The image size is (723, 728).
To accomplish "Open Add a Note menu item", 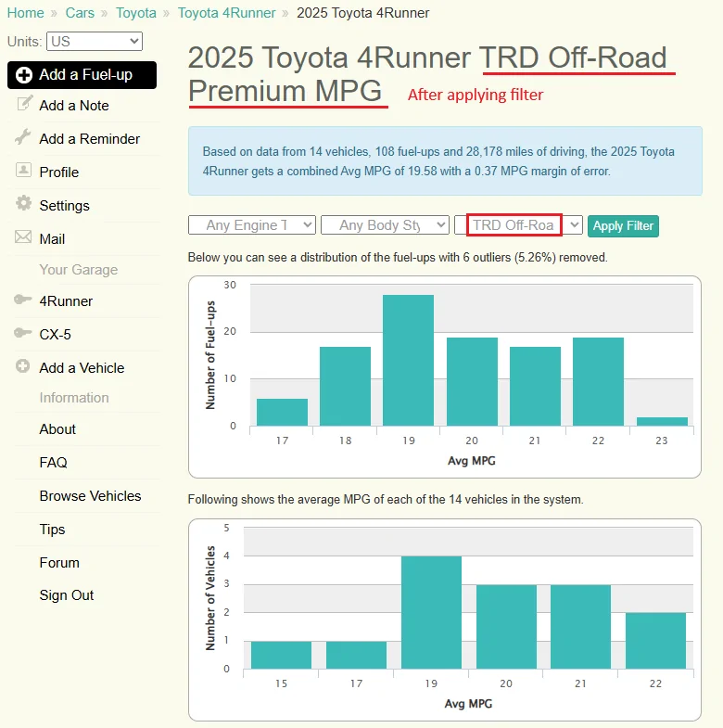I will pos(74,106).
